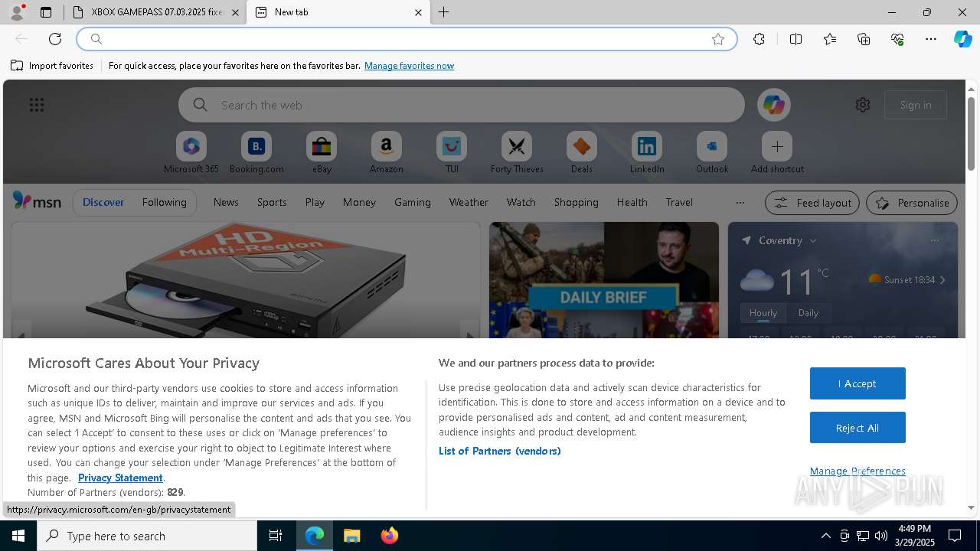Screen dimensions: 980x551
Task: Switch weather to Daily view
Action: point(808,313)
